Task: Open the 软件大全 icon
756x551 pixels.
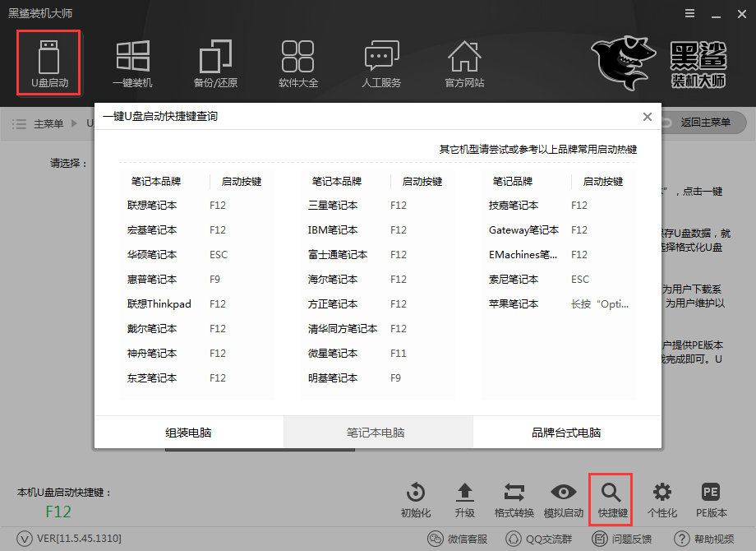Action: point(298,63)
